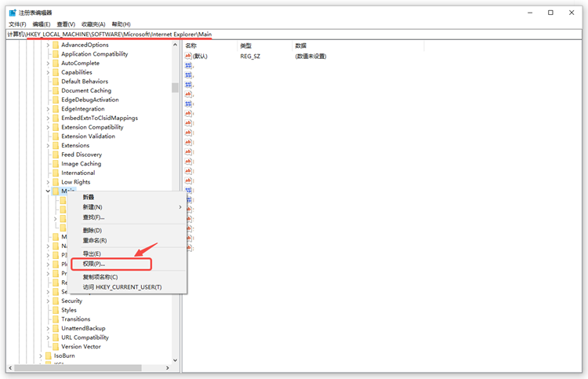Click the Security key folder icon
Image resolution: width=588 pixels, height=379 pixels.
tap(56, 301)
